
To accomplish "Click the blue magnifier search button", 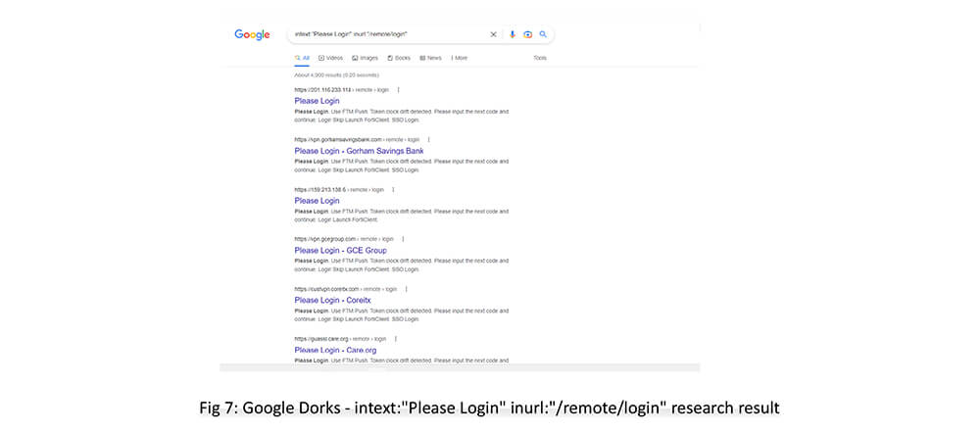I will click(543, 34).
